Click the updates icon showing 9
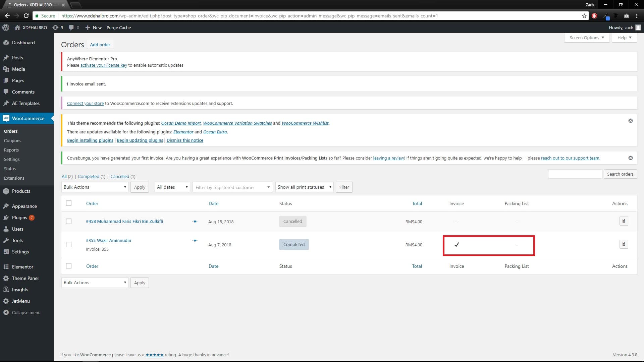This screenshot has width=644, height=362. pyautogui.click(x=55, y=27)
